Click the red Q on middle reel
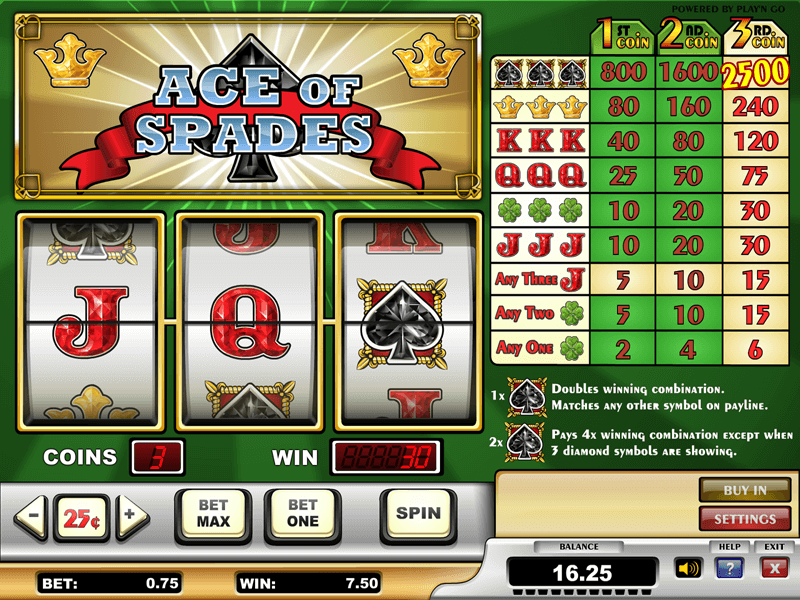The width and height of the screenshot is (800, 600). click(x=247, y=322)
